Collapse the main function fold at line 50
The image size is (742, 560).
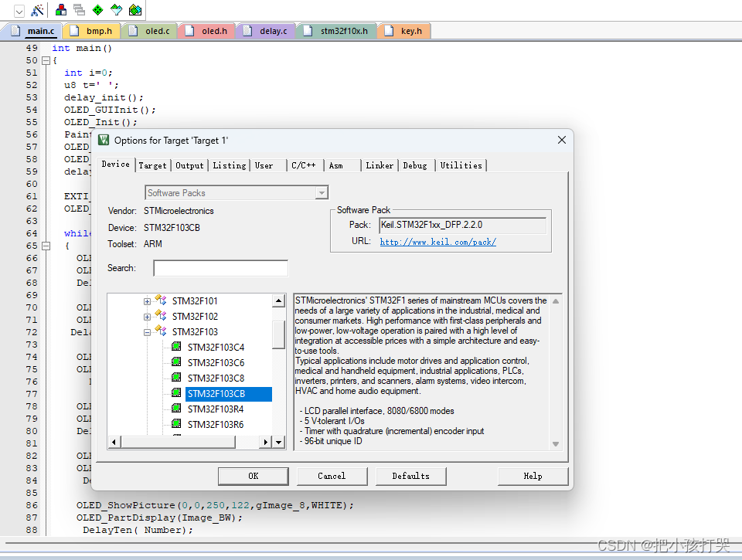(x=46, y=60)
